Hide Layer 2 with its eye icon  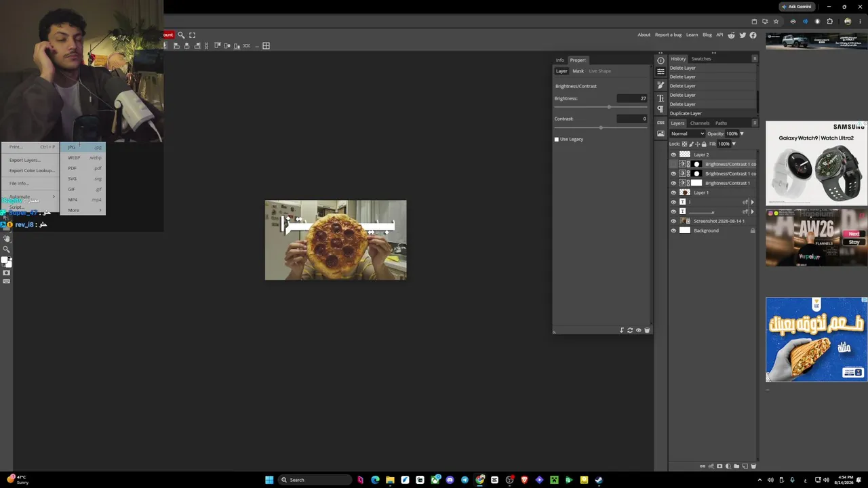click(673, 155)
